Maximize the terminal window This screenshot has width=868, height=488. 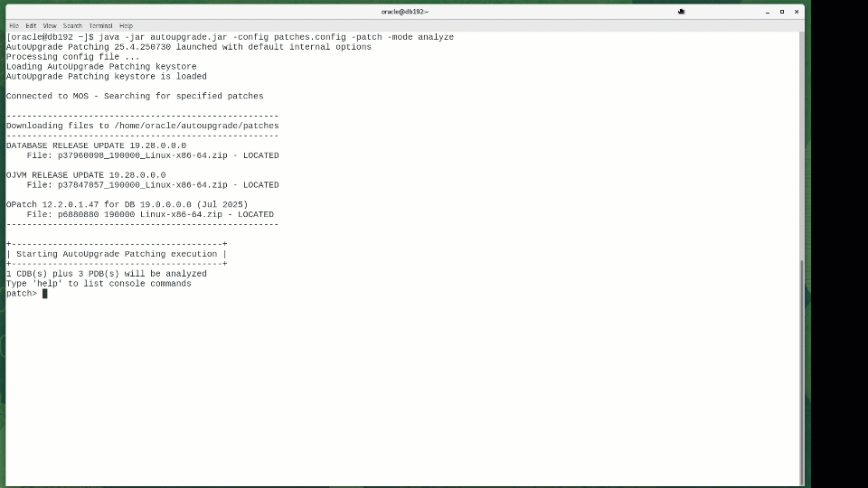pyautogui.click(x=782, y=12)
